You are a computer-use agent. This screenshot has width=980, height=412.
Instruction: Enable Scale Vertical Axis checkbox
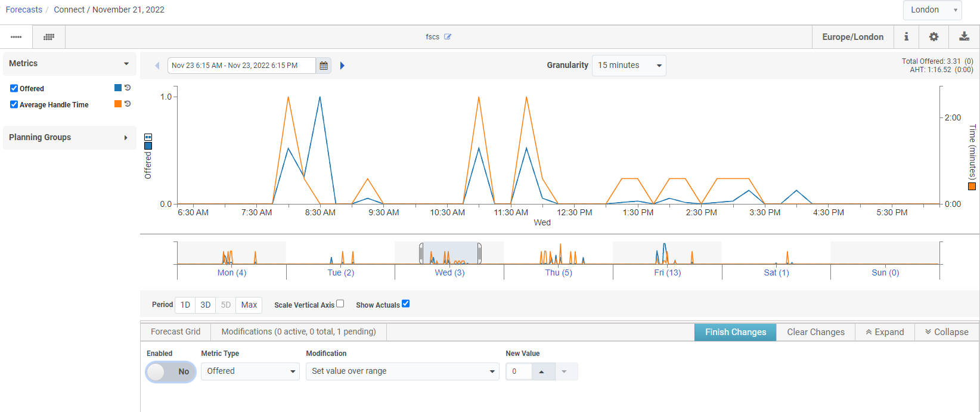coord(340,303)
